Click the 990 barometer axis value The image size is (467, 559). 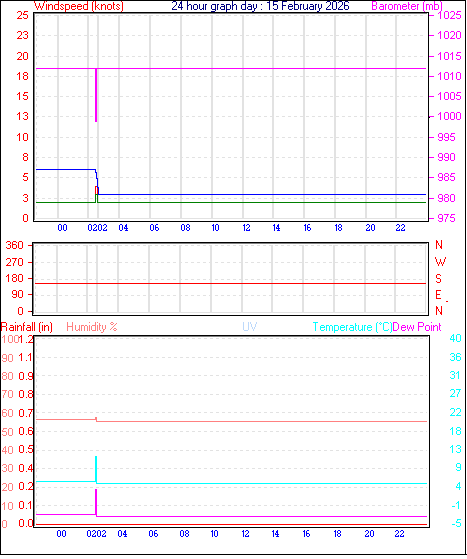pyautogui.click(x=447, y=157)
